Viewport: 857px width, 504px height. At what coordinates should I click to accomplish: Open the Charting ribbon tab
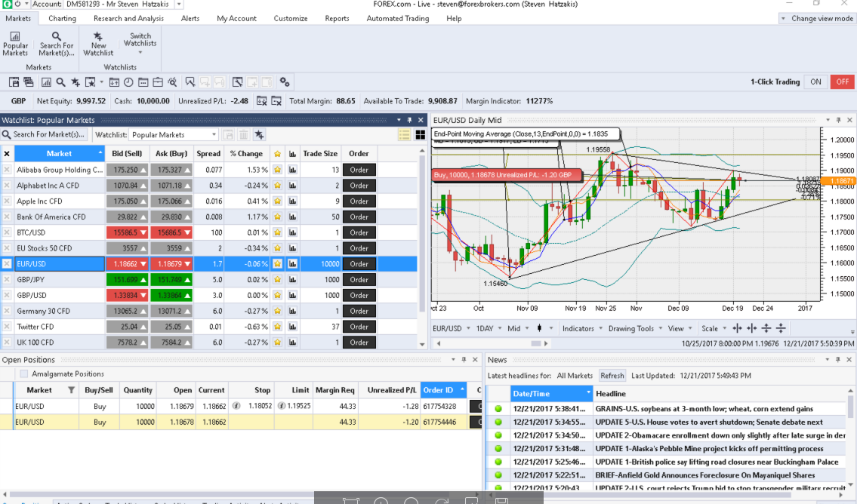point(62,19)
